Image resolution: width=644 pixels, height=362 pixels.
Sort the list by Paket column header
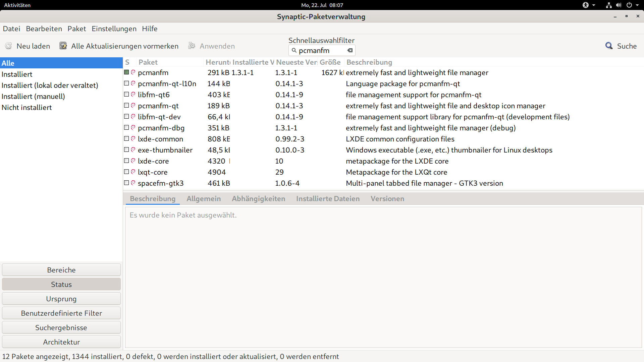pos(148,62)
